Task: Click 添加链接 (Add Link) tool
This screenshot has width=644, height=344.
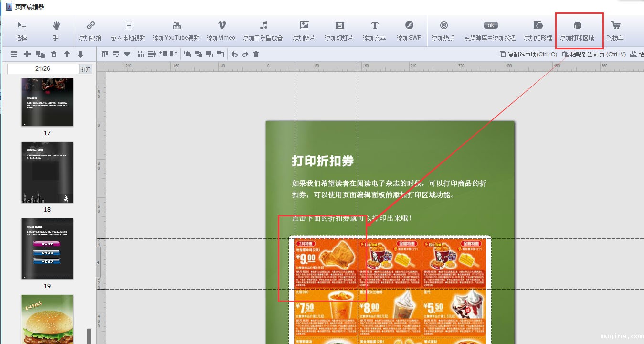Action: point(90,31)
